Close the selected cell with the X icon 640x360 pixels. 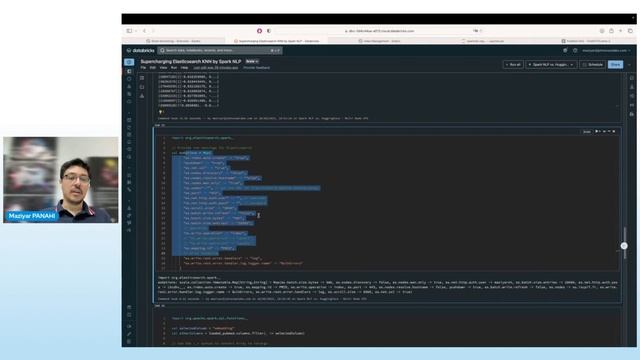(613, 131)
